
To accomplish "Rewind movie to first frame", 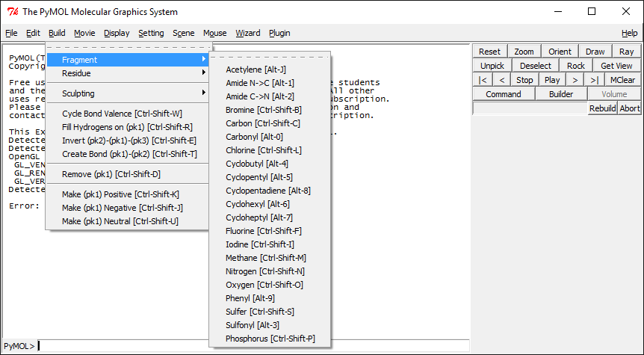I will click(483, 80).
